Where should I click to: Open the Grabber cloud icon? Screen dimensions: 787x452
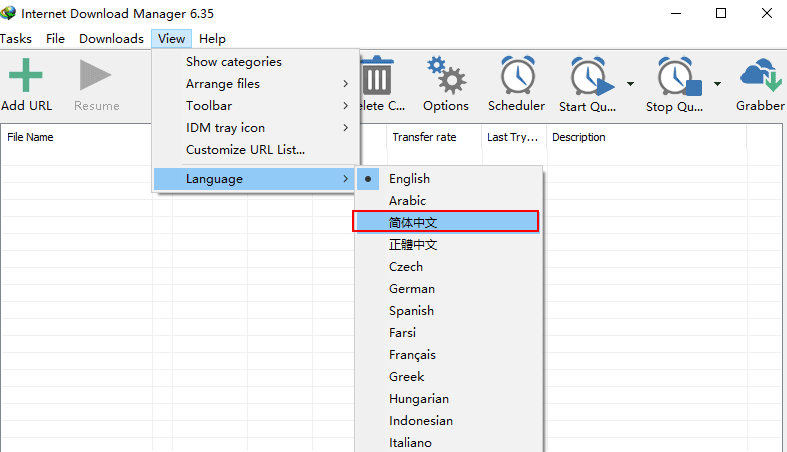[x=761, y=75]
